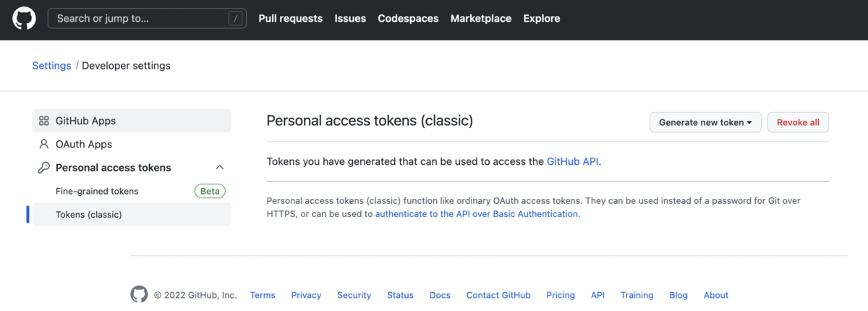Click the Docs link in footer

pyautogui.click(x=440, y=295)
